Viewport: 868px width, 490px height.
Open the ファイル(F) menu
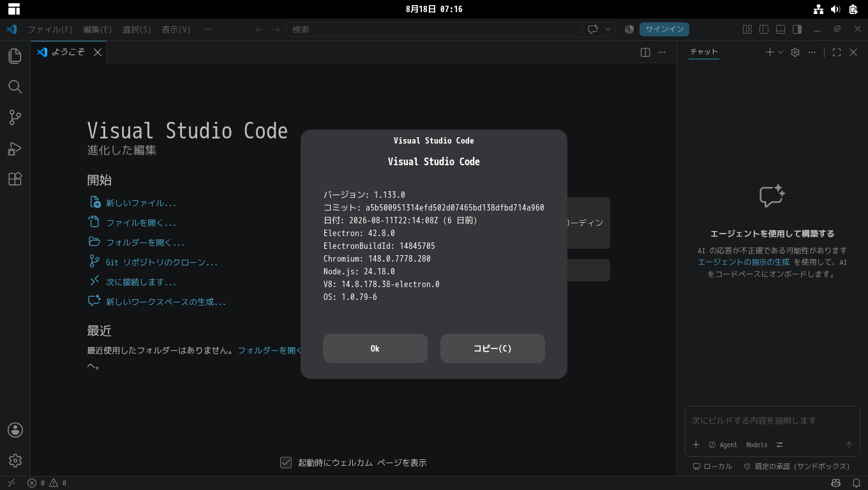[50, 29]
